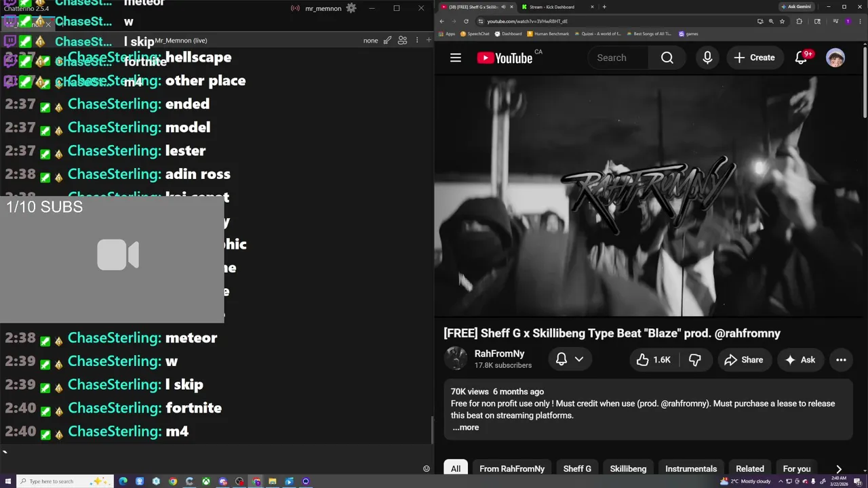868x488 pixels.
Task: Click the Ask button under video
Action: click(800, 360)
